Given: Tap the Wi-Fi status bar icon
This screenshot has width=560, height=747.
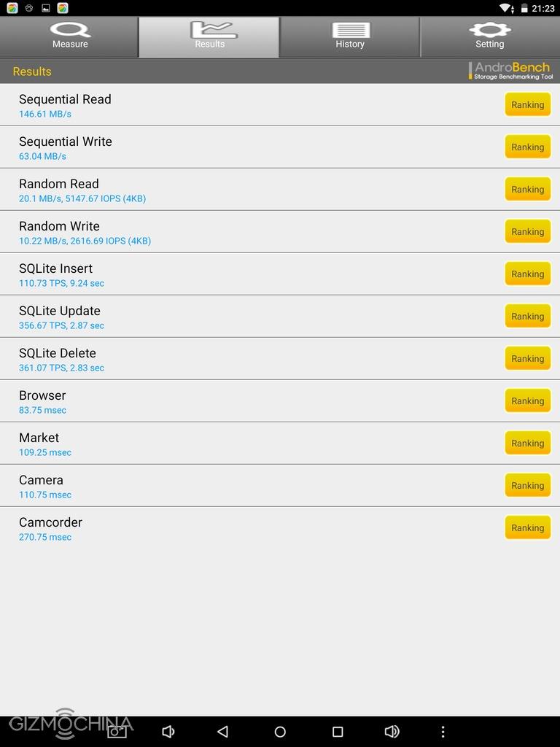Looking at the screenshot, I should click(505, 8).
